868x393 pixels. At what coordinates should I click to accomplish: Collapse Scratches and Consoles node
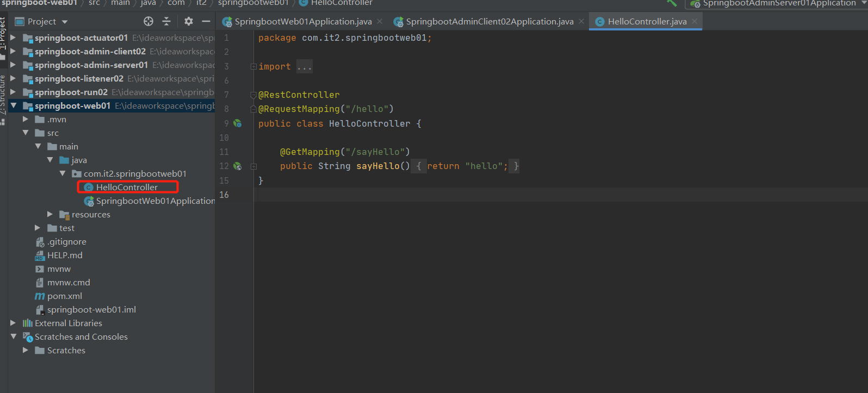pyautogui.click(x=13, y=336)
